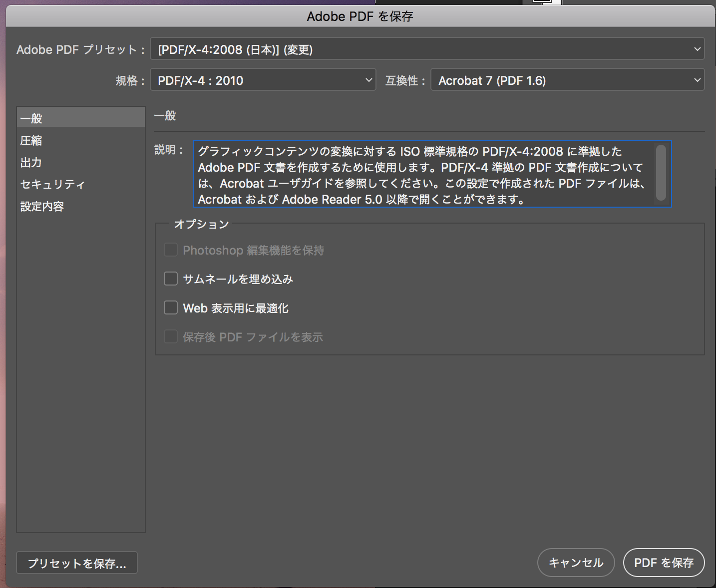Select the 設定内容 category in sidebar
This screenshot has width=716, height=588.
tap(81, 206)
